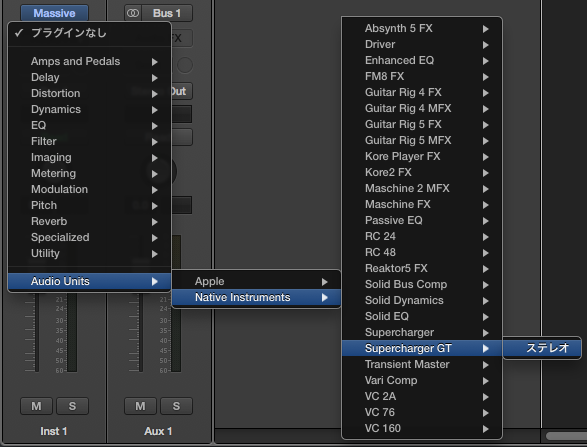The width and height of the screenshot is (587, 447).
Task: Choose Guitar Rig 4 FX
Action: click(x=422, y=92)
